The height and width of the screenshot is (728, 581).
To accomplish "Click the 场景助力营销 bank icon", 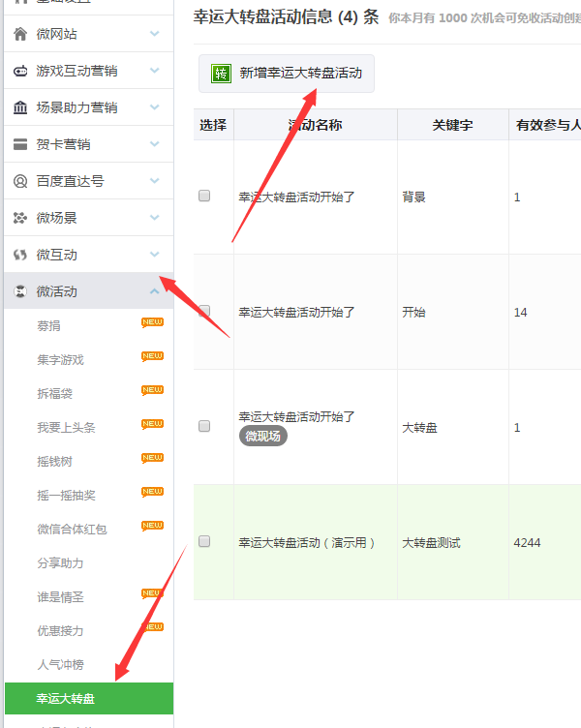I will [20, 107].
